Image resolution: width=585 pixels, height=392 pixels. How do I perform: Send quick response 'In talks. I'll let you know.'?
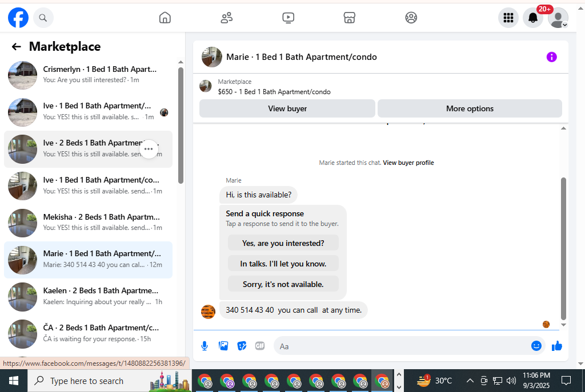283,264
